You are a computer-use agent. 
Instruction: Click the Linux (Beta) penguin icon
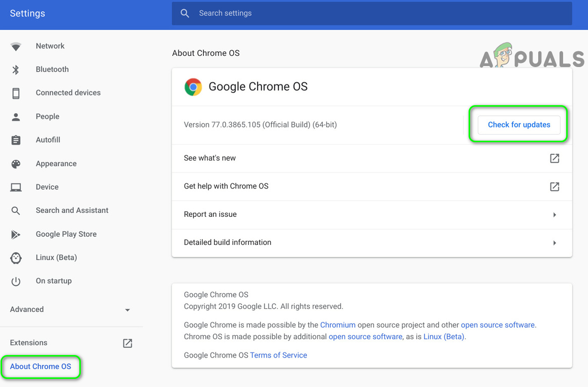coord(16,257)
